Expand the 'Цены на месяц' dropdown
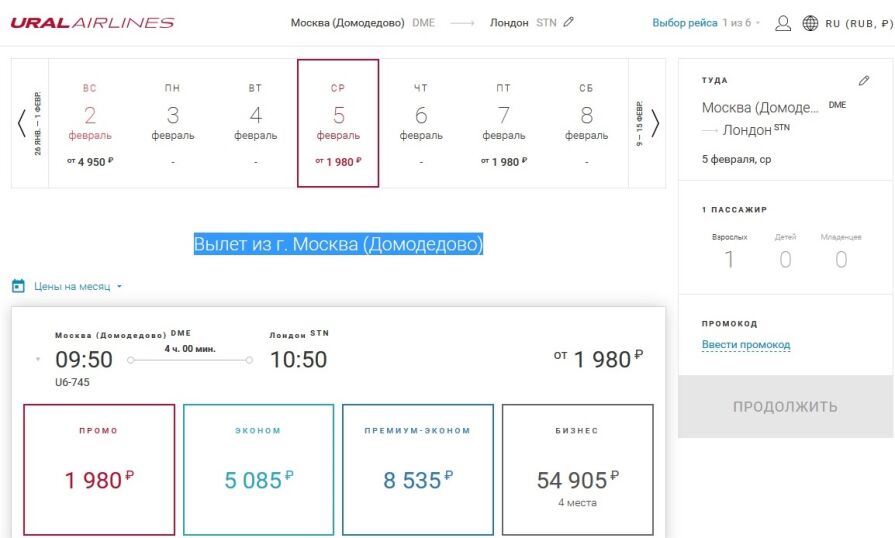This screenshot has width=895, height=538. [78, 286]
